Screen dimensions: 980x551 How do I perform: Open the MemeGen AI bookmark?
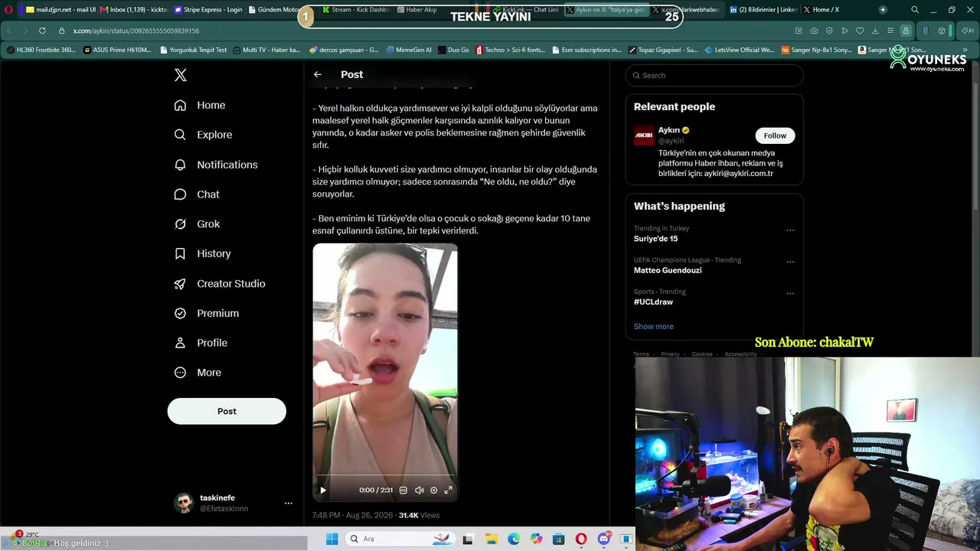[409, 50]
